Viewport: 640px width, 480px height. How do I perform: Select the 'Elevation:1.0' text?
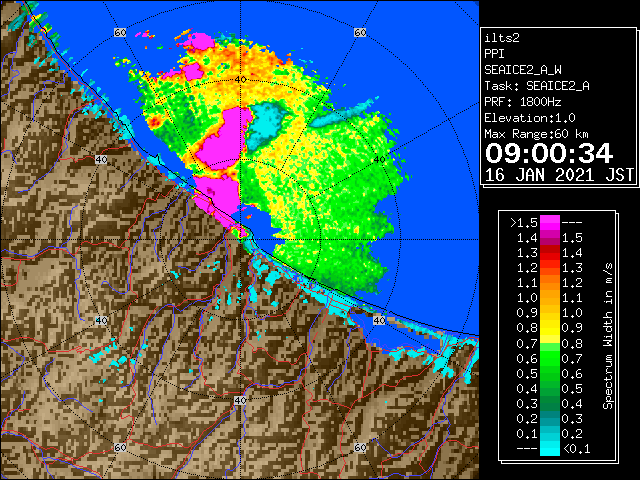pyautogui.click(x=530, y=118)
